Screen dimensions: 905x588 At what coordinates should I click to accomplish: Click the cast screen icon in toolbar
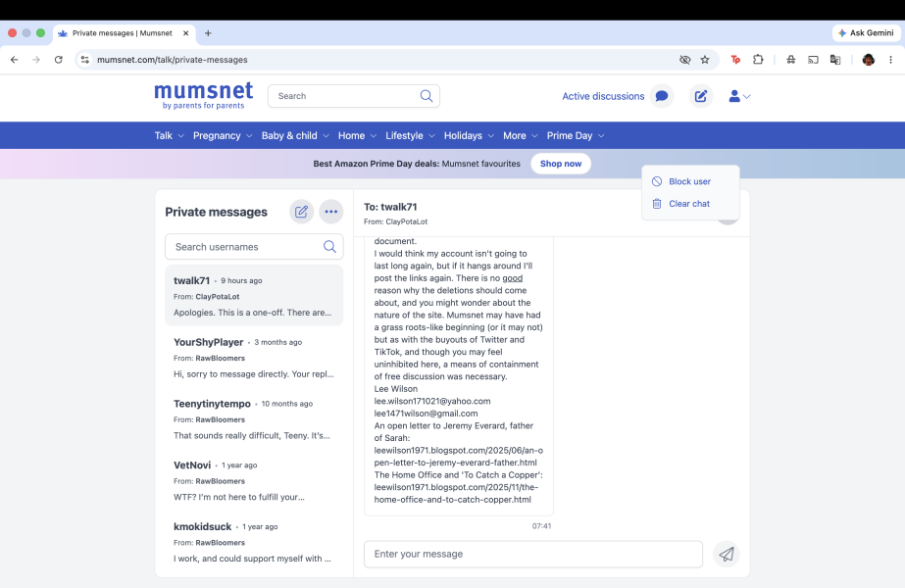click(813, 60)
